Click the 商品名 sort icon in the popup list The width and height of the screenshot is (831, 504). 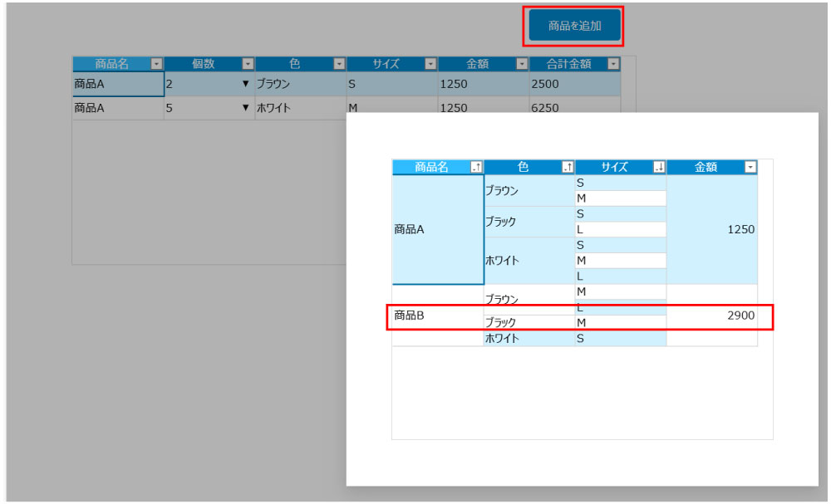[x=476, y=168]
